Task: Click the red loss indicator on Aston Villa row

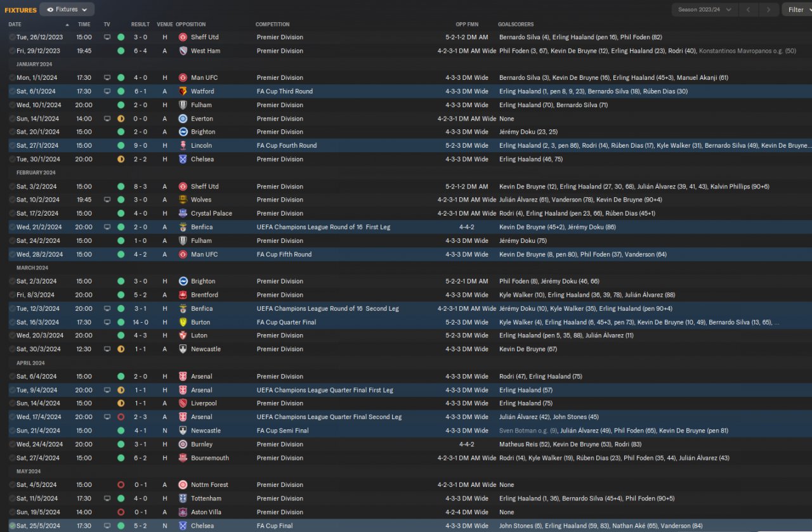Action: click(121, 512)
